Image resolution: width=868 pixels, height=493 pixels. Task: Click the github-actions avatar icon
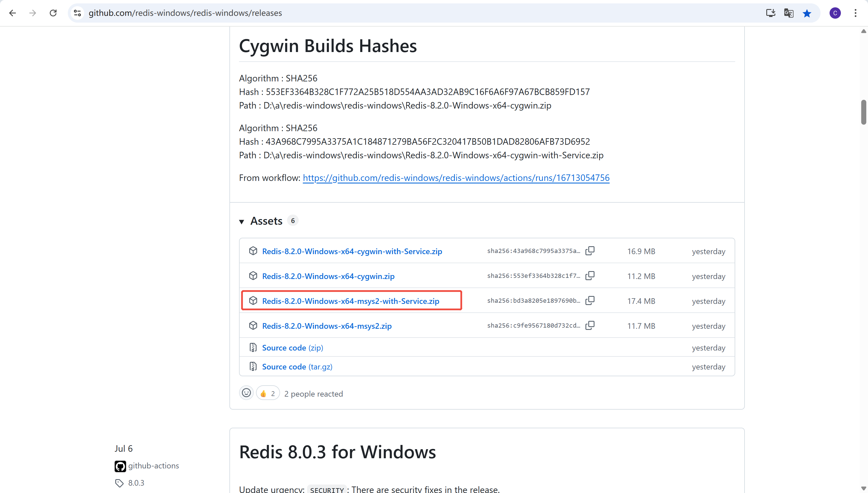click(x=120, y=466)
